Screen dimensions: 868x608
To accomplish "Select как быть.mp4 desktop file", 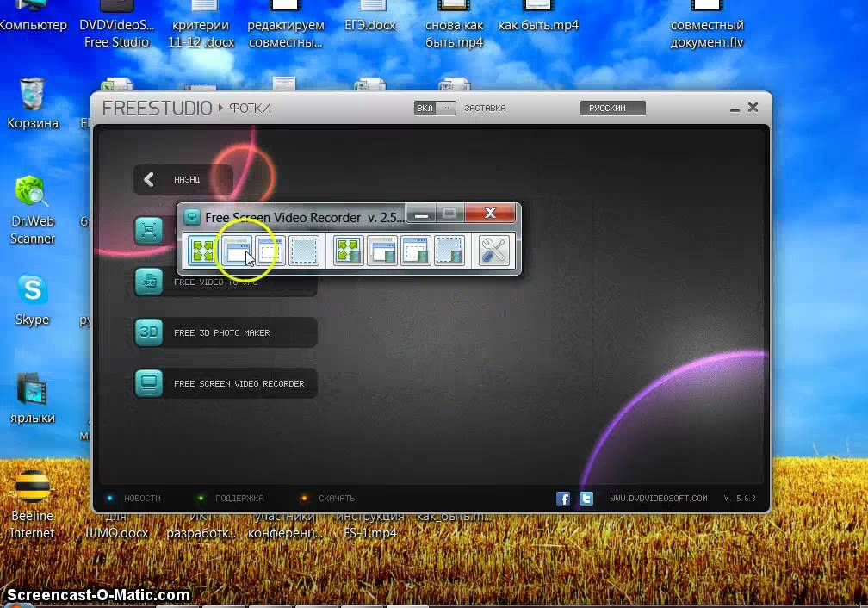I will point(539,16).
